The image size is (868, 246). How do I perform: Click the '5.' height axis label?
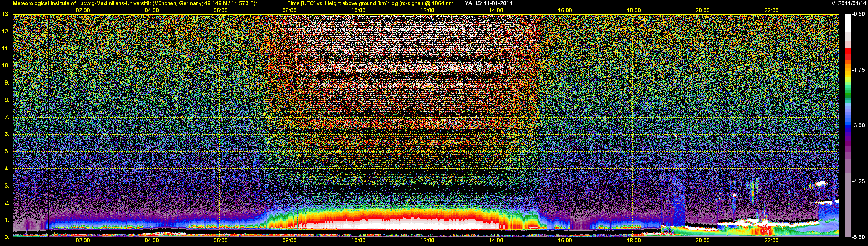[7, 151]
